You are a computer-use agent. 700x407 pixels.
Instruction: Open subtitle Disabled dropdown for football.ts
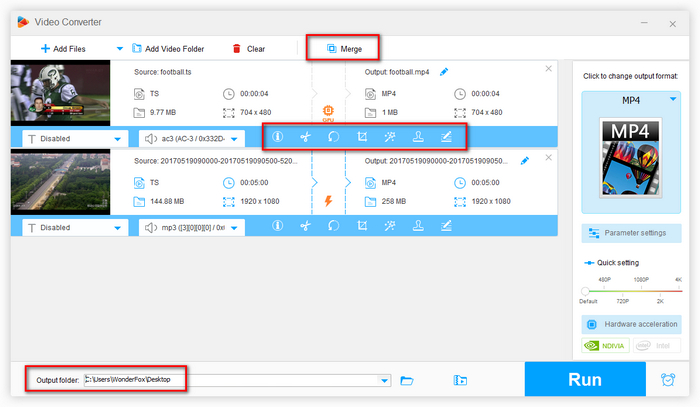coord(75,139)
